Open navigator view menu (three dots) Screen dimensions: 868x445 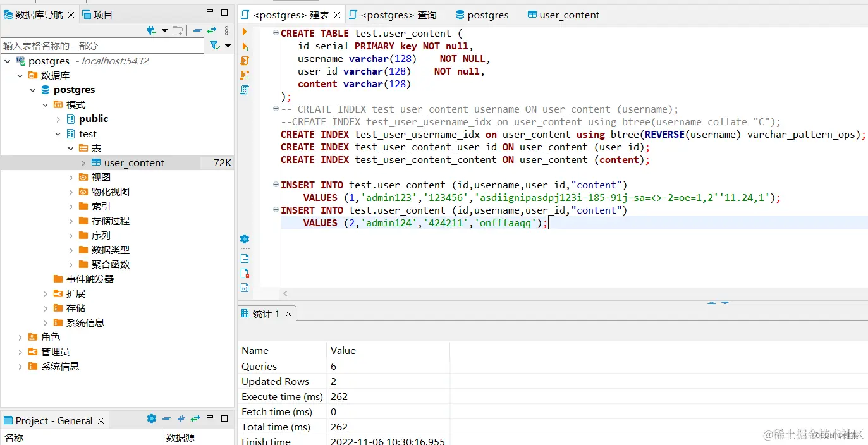click(227, 30)
